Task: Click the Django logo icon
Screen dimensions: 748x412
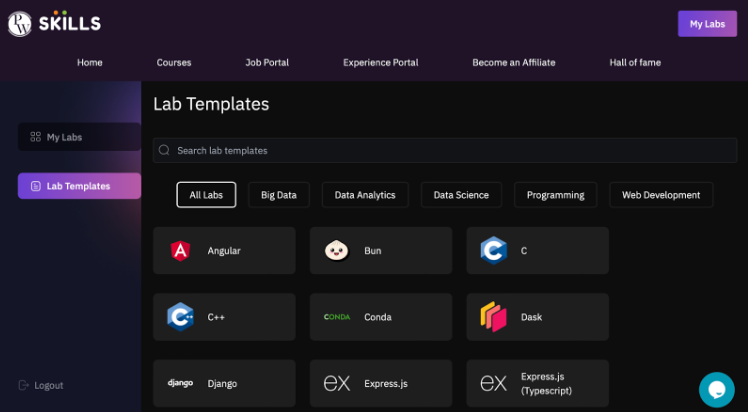Action: point(180,383)
